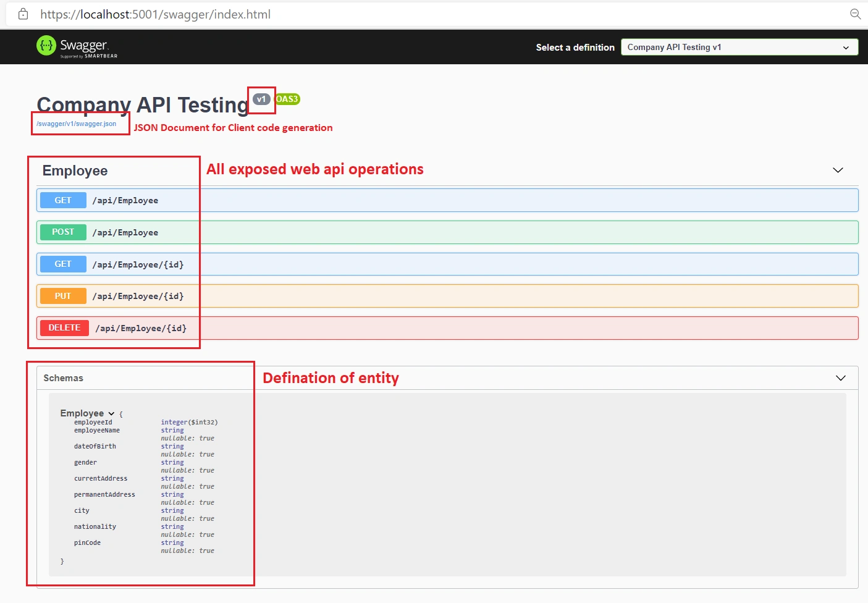This screenshot has height=603, width=868.
Task: Expand the DELETE /api/Employee/{id} operation
Action: tap(447, 328)
